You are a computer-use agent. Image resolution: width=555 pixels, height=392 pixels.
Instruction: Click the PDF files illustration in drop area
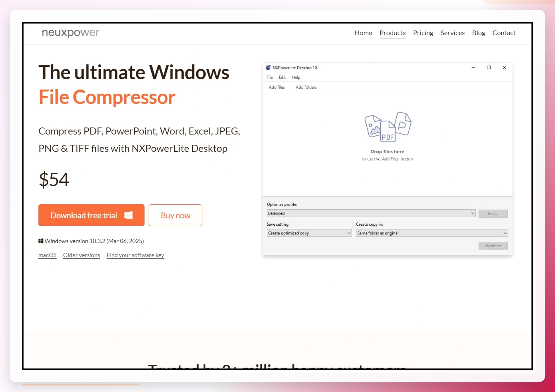[x=388, y=126]
